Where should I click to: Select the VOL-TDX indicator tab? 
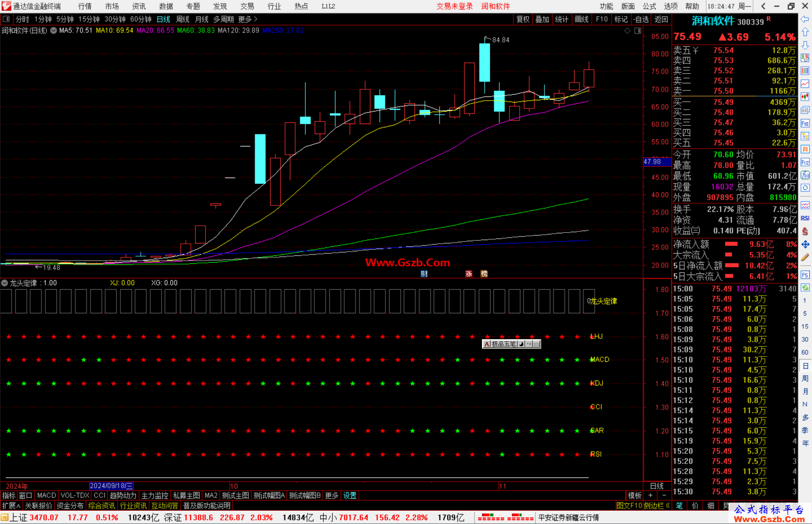point(75,495)
